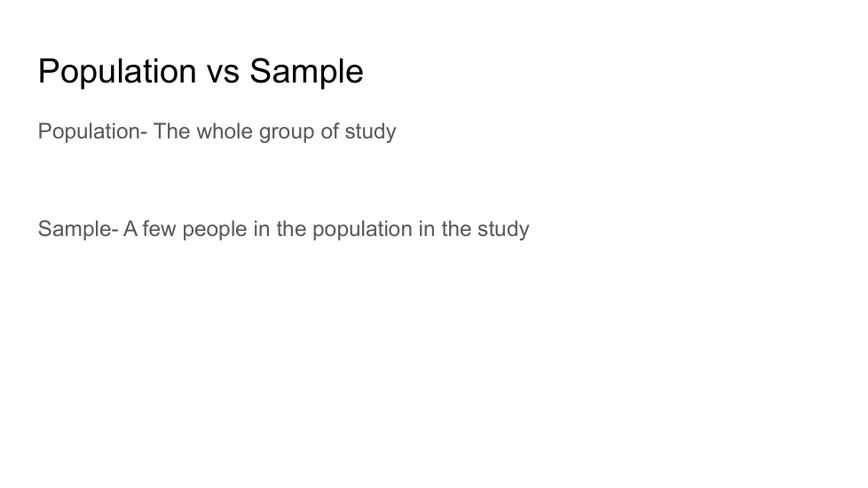Click the word "whole" in the first definition
Viewport: 868px width, 488px height.
coord(225,132)
